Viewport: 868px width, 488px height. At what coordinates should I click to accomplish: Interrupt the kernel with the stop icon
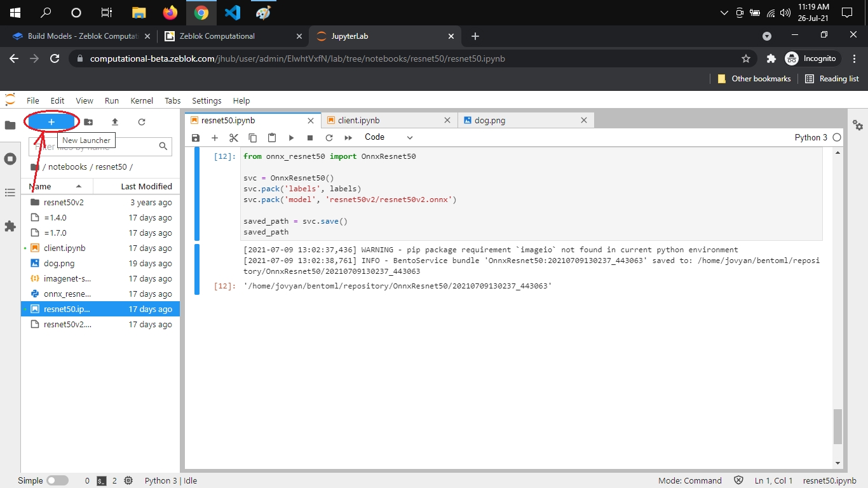[x=310, y=138]
